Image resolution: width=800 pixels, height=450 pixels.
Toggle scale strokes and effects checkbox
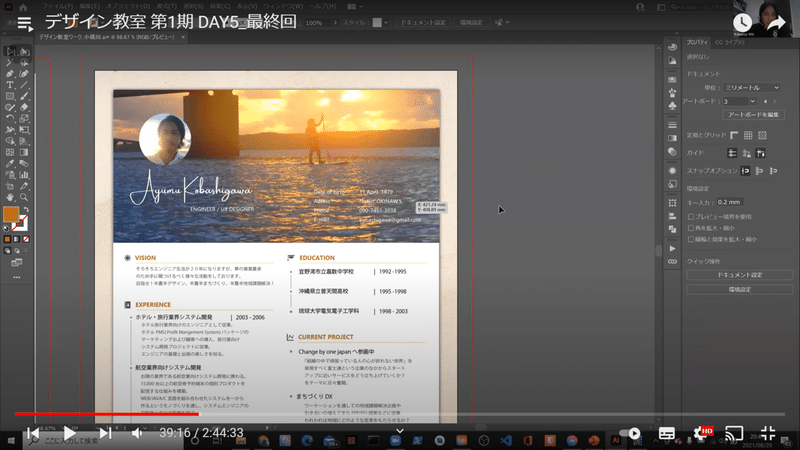[691, 239]
